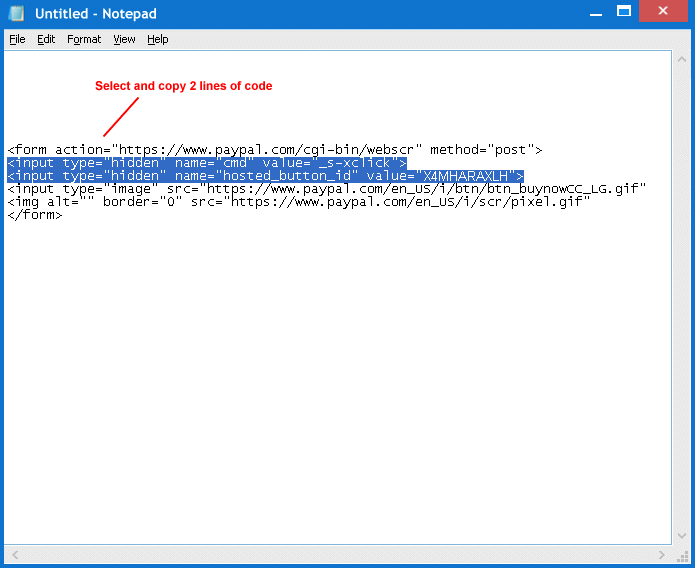Click the Untitled - Notepad title text
695x568 pixels.
click(96, 14)
